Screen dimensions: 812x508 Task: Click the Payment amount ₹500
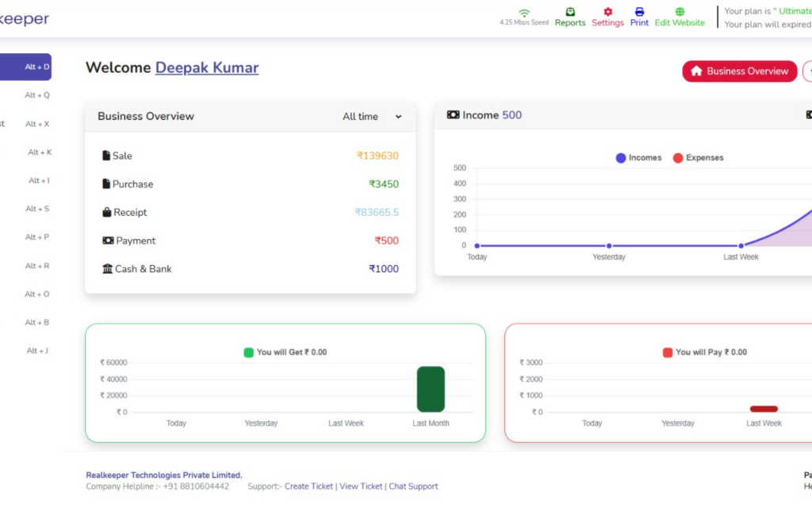(386, 241)
